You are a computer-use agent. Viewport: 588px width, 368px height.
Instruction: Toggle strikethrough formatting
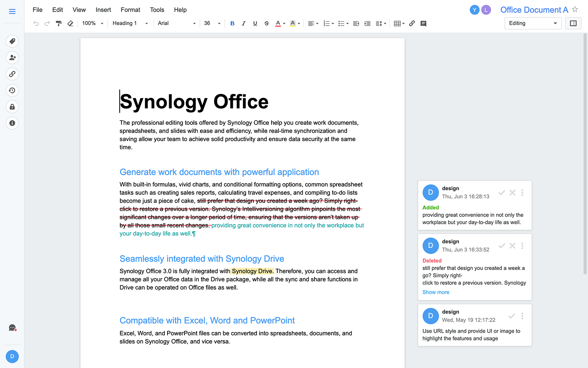(x=267, y=24)
